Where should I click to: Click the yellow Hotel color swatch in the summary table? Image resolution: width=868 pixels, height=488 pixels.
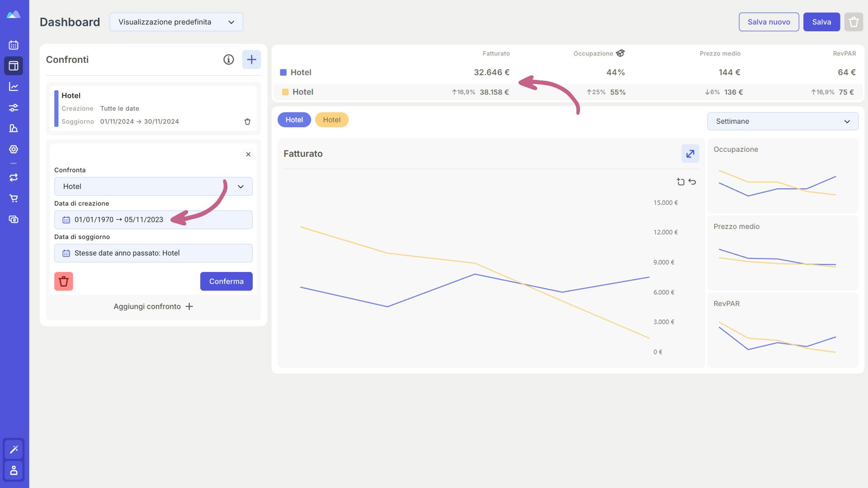(285, 92)
